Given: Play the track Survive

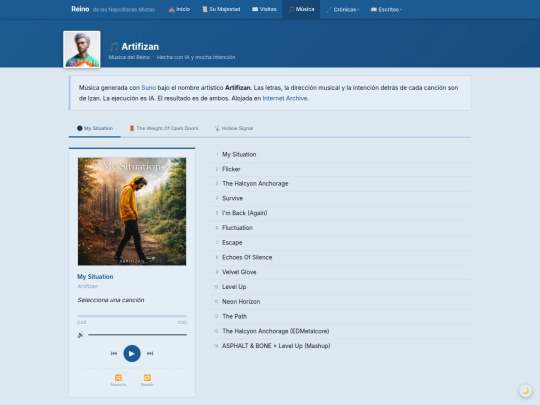Looking at the screenshot, I should (x=341, y=198).
